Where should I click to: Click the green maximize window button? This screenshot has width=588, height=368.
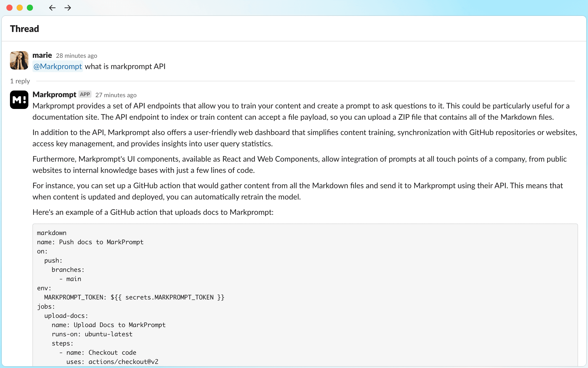pyautogui.click(x=30, y=8)
